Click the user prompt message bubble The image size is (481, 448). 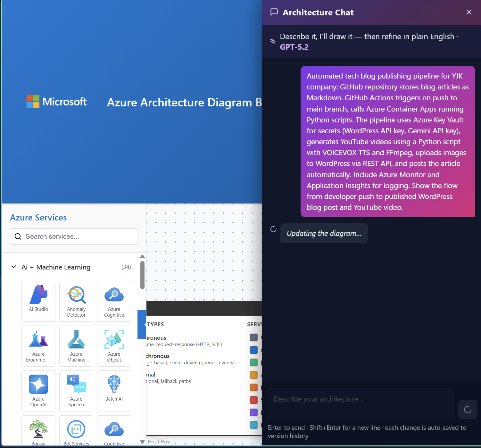pos(388,142)
